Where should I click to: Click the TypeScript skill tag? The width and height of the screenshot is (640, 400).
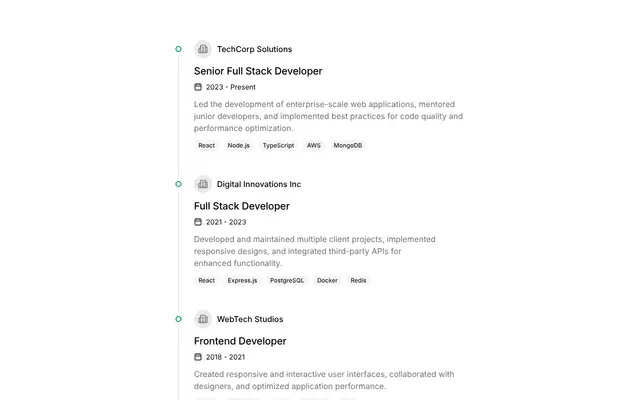click(278, 145)
